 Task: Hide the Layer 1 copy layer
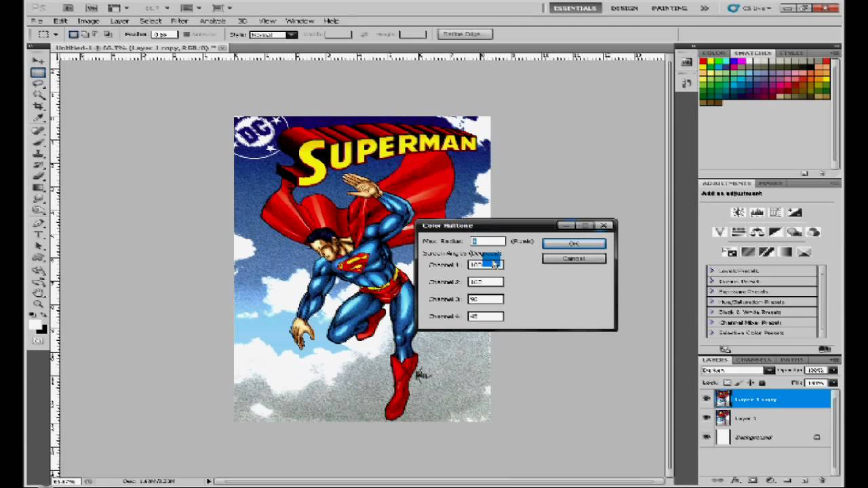[706, 399]
